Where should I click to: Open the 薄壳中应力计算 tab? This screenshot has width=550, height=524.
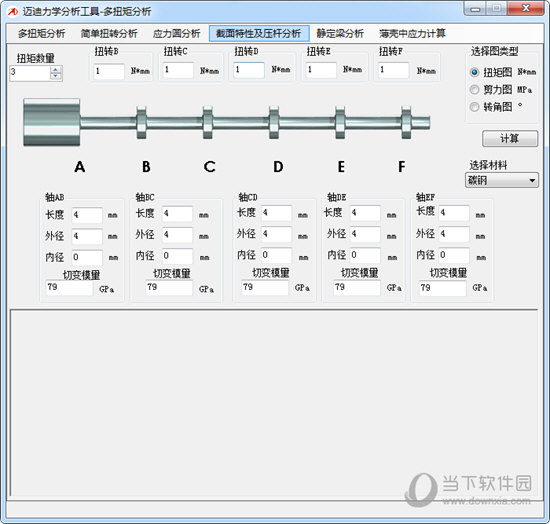[x=412, y=34]
